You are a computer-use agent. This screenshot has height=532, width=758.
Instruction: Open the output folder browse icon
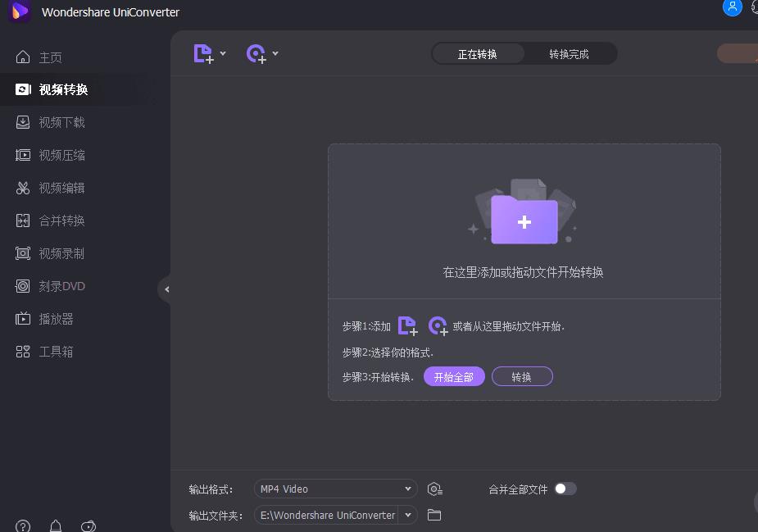[x=434, y=515]
